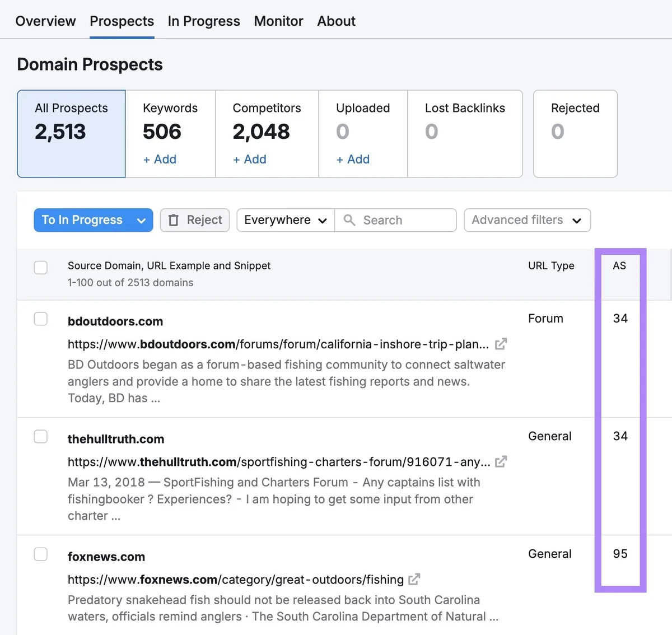Image resolution: width=672 pixels, height=635 pixels.
Task: Click the Reject button
Action: pyautogui.click(x=195, y=220)
